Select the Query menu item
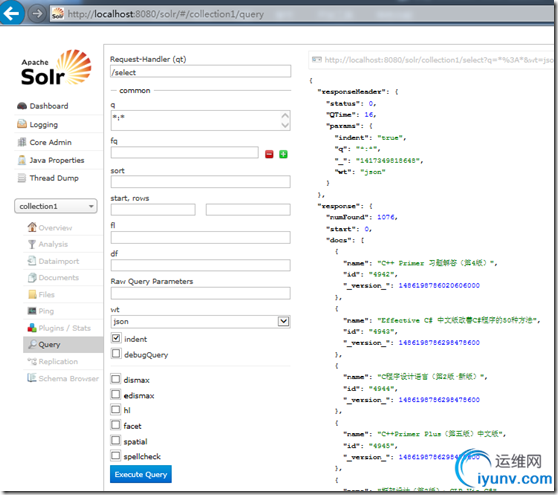The image size is (558, 495). 63,344
